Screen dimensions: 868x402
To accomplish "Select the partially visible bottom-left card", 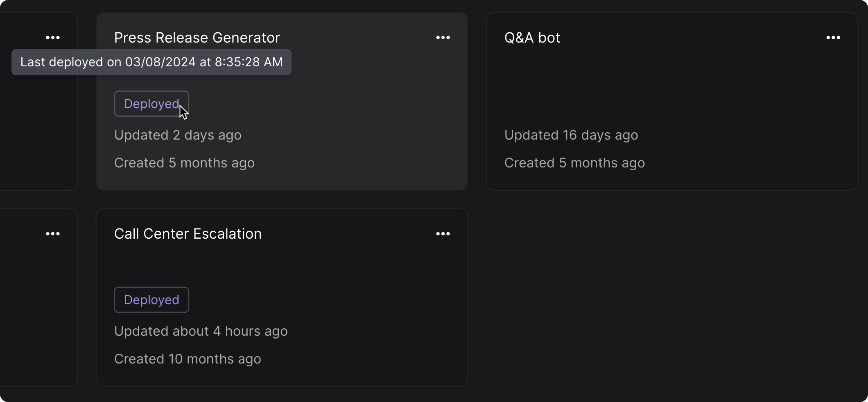I will click(x=39, y=298).
